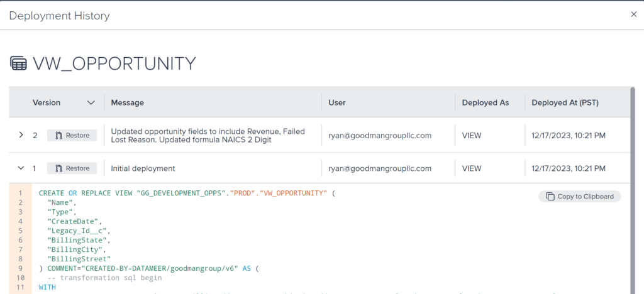Click the "BillingCity" line in code
The width and height of the screenshot is (644, 294).
76,250
